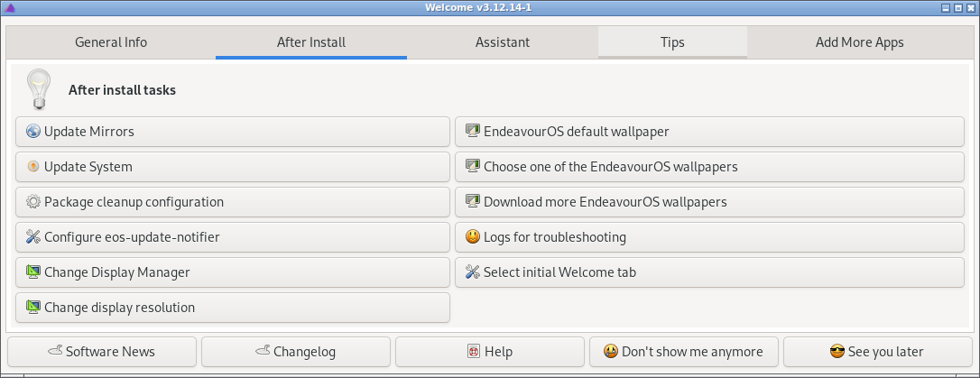Viewport: 980px width, 378px height.
Task: Click the crying face icon on Don't show me anymore
Action: click(x=611, y=352)
